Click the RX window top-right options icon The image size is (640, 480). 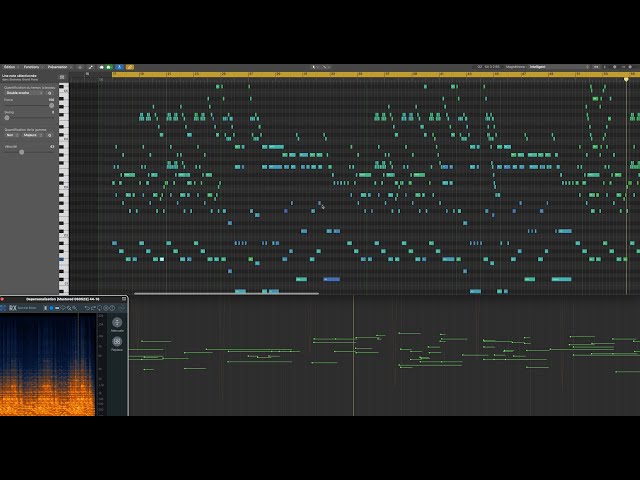(124, 299)
